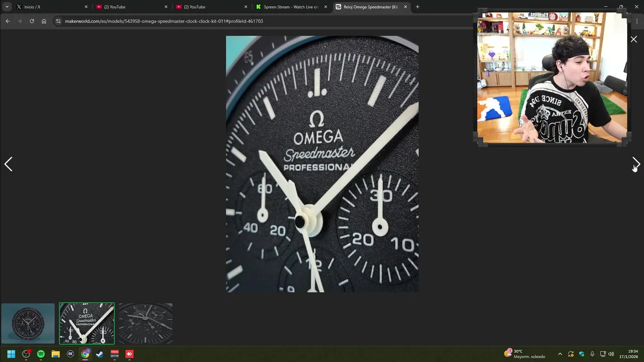Go to the next image with right arrow
This screenshot has width=644, height=362.
pos(636,164)
